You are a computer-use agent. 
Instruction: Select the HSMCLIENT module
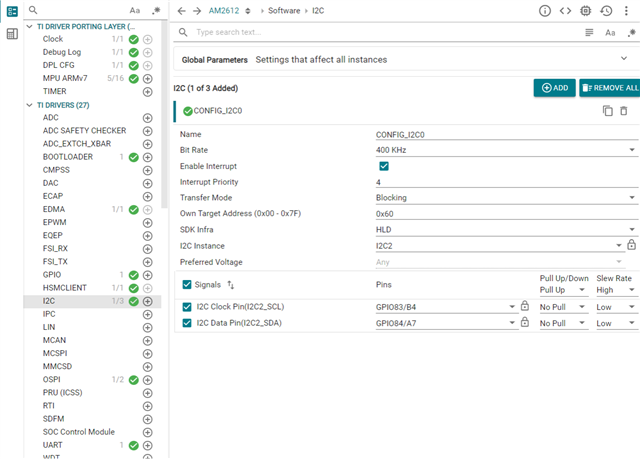[64, 288]
